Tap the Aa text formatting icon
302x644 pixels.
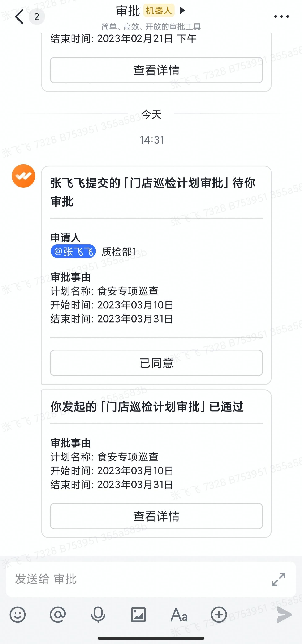(x=179, y=615)
